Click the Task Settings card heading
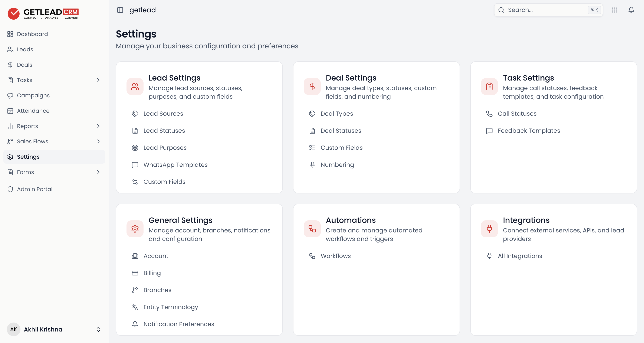This screenshot has height=343, width=644. [528, 78]
